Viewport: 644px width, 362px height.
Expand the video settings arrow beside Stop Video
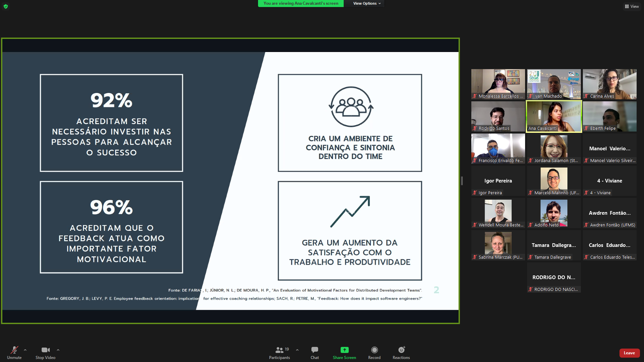click(58, 350)
